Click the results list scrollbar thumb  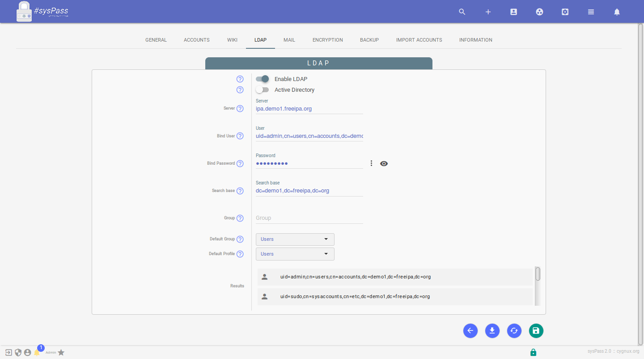click(538, 274)
